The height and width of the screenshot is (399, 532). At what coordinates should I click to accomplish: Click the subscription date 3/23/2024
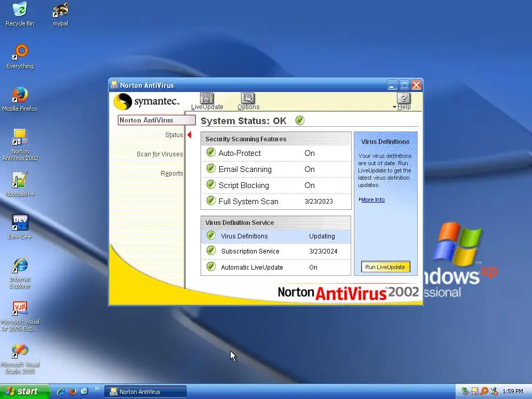(x=323, y=251)
